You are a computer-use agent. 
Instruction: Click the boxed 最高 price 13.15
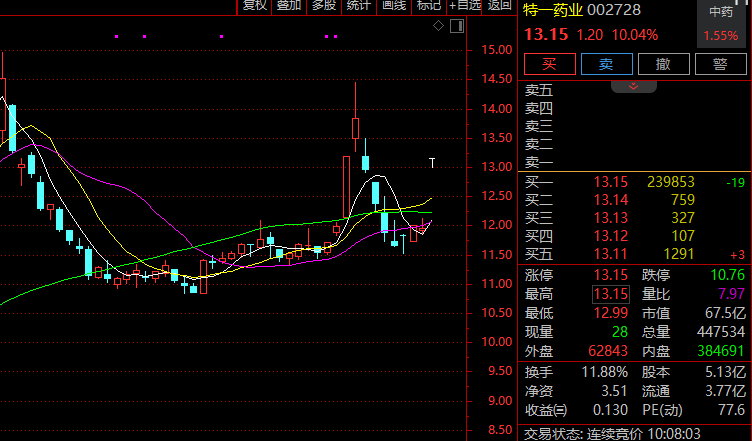610,294
